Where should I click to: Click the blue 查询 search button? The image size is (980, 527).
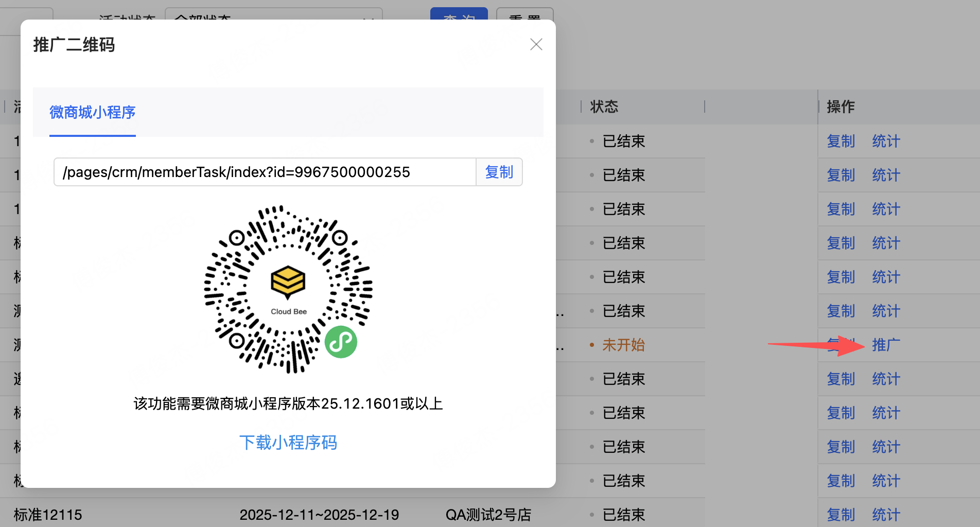click(x=459, y=14)
